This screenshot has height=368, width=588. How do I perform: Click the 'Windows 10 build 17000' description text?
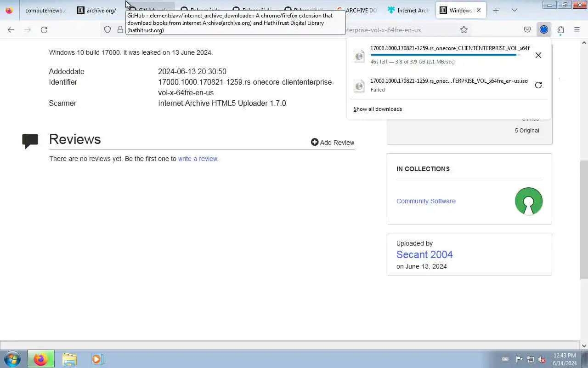(x=131, y=52)
